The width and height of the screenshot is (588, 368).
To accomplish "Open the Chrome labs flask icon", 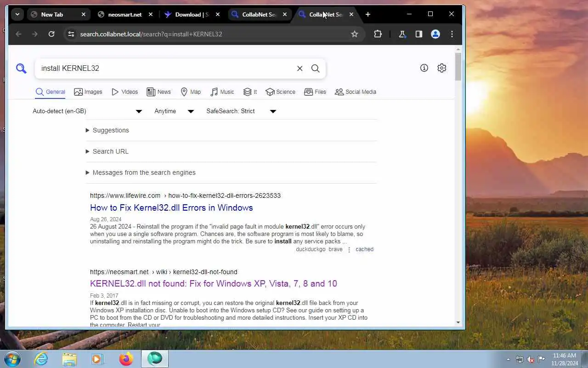I will coord(402,34).
